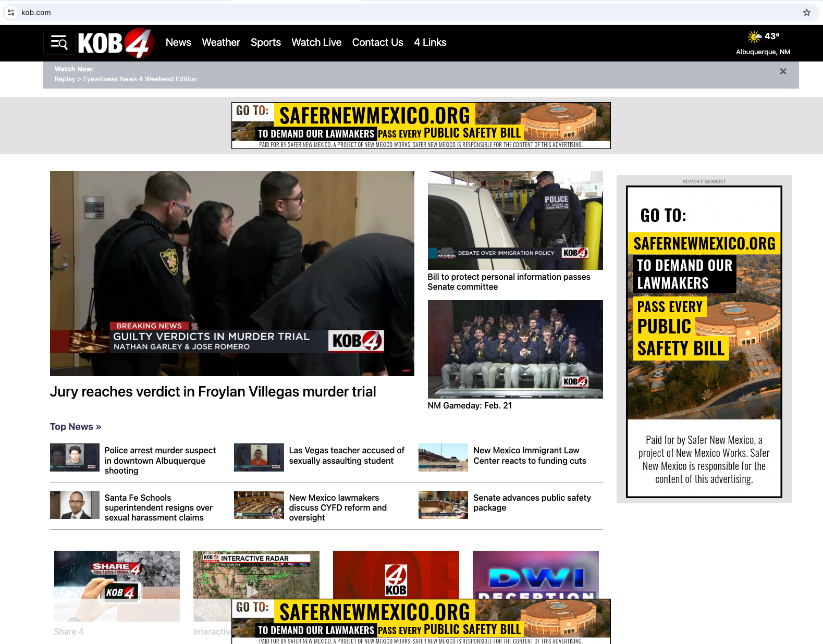This screenshot has height=644, width=823.
Task: Read Las Vegas teacher accused article
Action: pyautogui.click(x=347, y=455)
